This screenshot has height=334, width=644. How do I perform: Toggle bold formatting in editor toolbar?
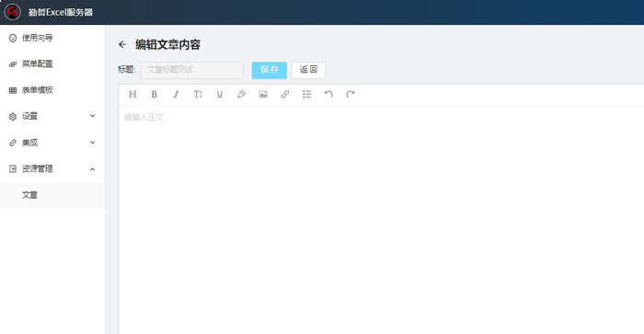click(154, 95)
